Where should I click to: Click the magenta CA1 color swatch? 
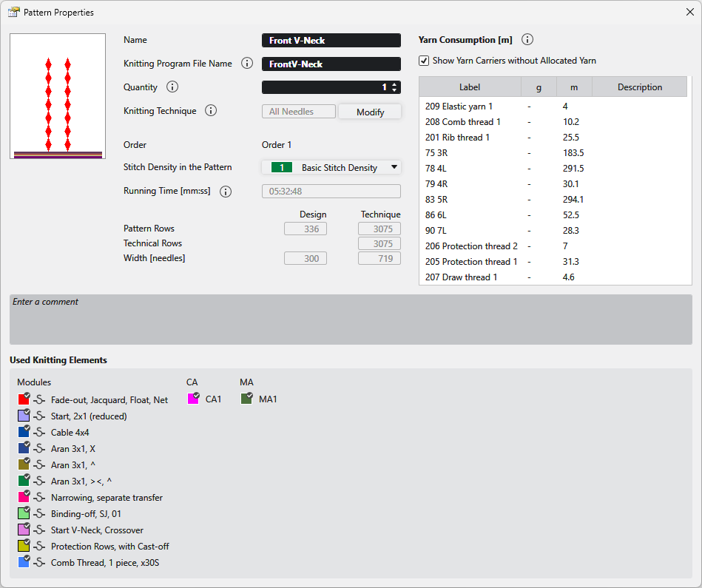(194, 399)
